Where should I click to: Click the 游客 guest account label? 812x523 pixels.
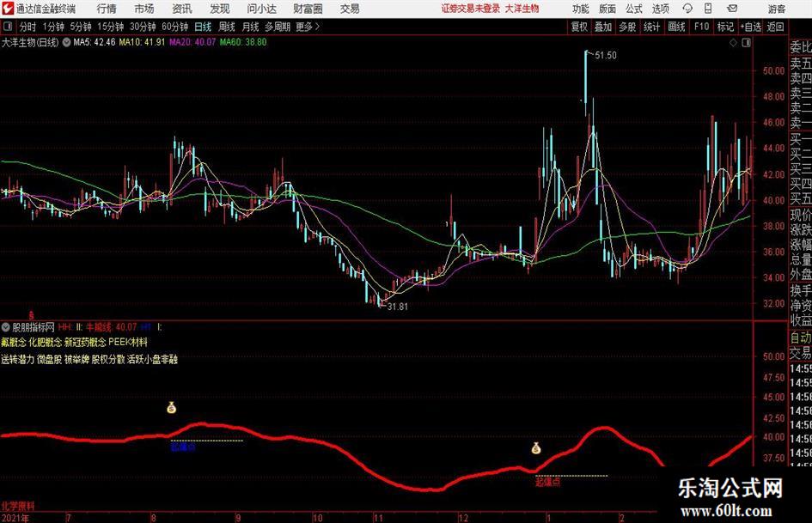(776, 9)
